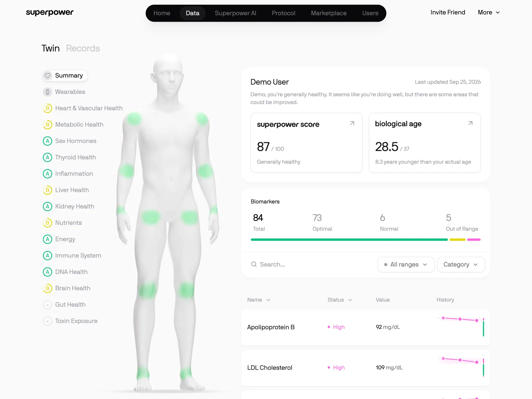This screenshot has width=532, height=399.
Task: Click the heart icon beside Summary
Action: pyautogui.click(x=48, y=76)
